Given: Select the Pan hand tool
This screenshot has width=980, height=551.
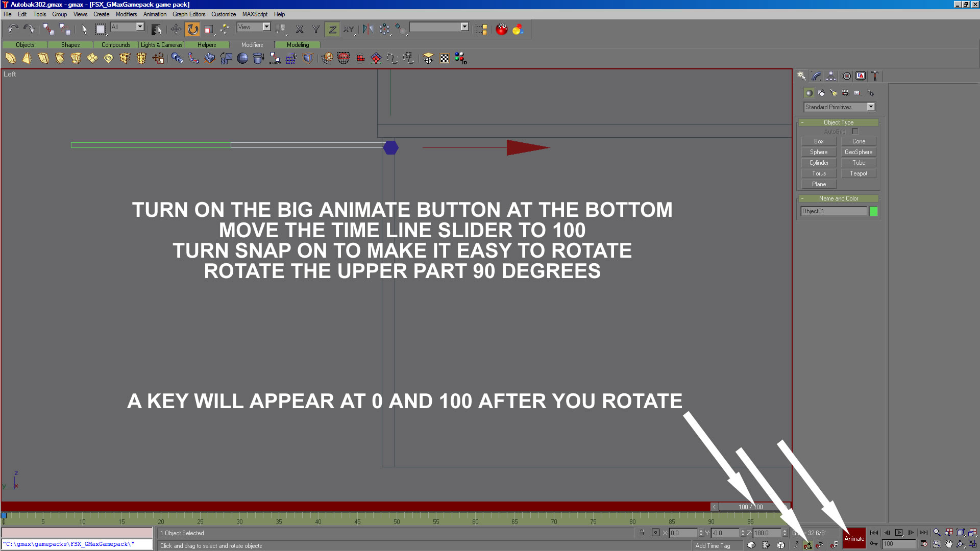Looking at the screenshot, I should [948, 544].
